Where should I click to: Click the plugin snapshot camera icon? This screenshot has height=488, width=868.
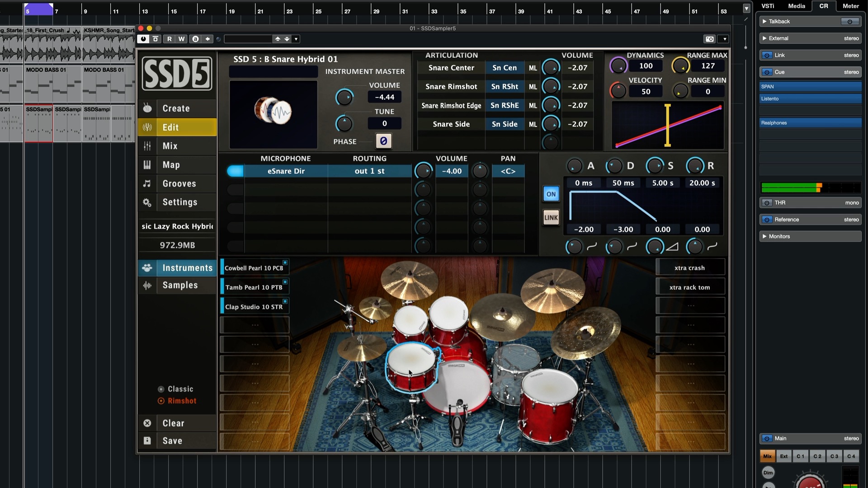(x=710, y=39)
